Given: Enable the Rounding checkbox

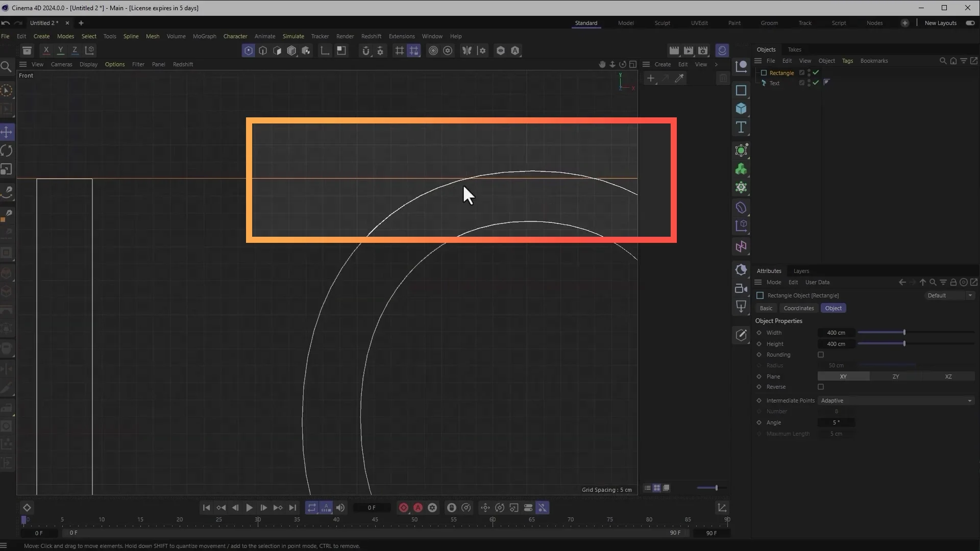Looking at the screenshot, I should tap(821, 355).
